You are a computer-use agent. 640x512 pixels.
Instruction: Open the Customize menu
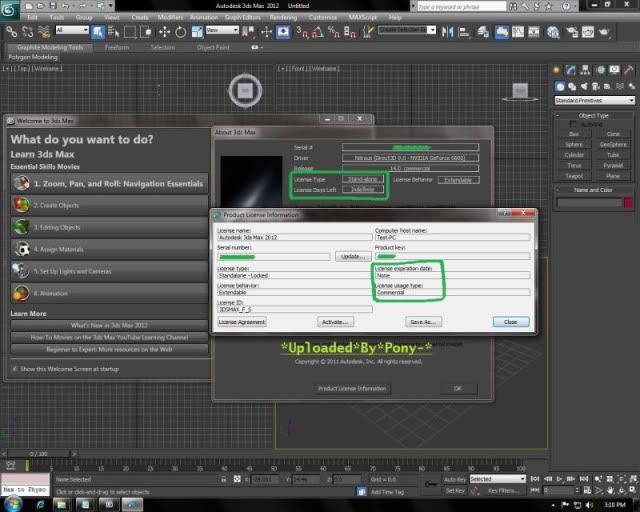pyautogui.click(x=323, y=18)
